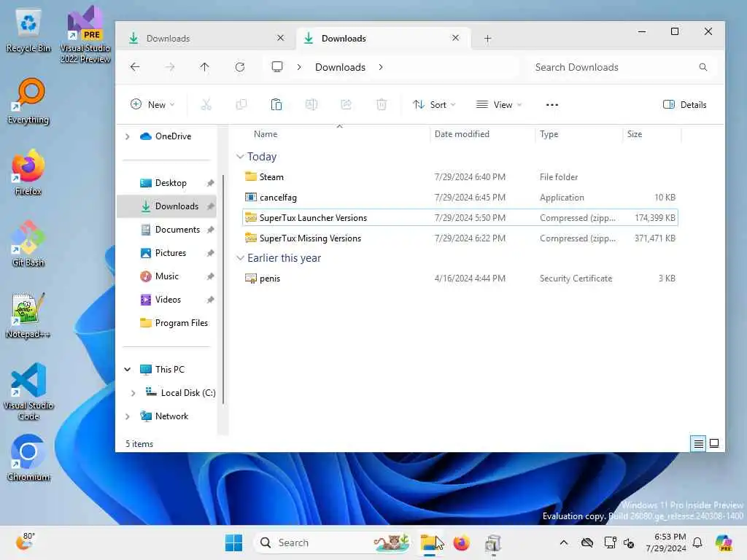Click the taskbar Search box

(x=333, y=542)
